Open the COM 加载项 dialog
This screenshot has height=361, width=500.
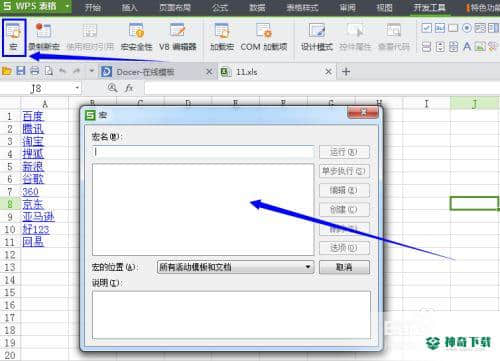[264, 37]
